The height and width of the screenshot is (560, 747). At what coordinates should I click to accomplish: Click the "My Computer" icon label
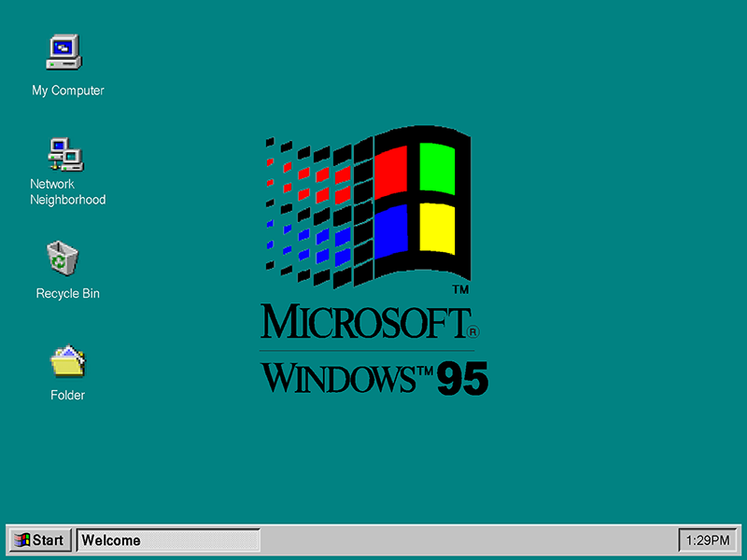pyautogui.click(x=67, y=91)
